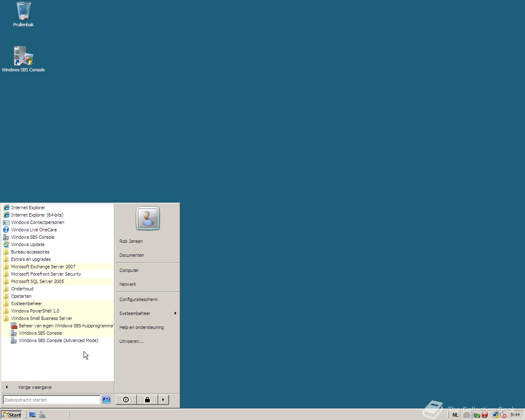Open the Server Manager quick launch icon

click(x=42, y=415)
